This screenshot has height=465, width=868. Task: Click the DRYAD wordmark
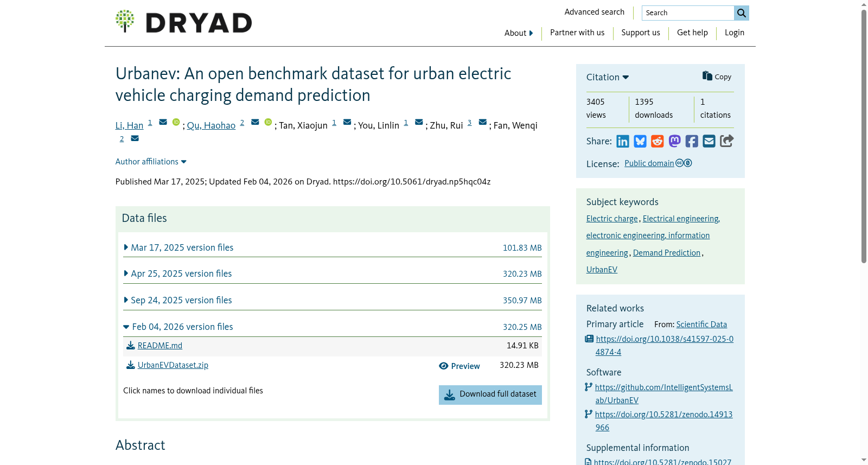(199, 23)
